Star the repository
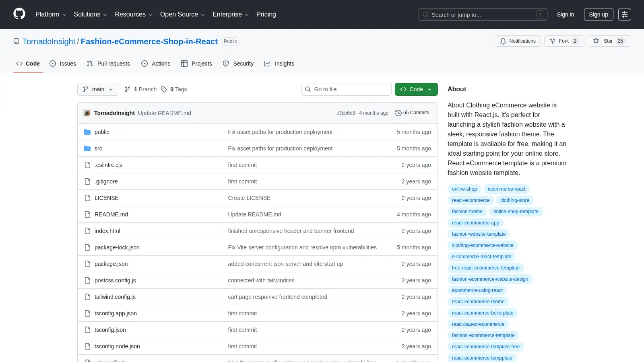 [609, 41]
